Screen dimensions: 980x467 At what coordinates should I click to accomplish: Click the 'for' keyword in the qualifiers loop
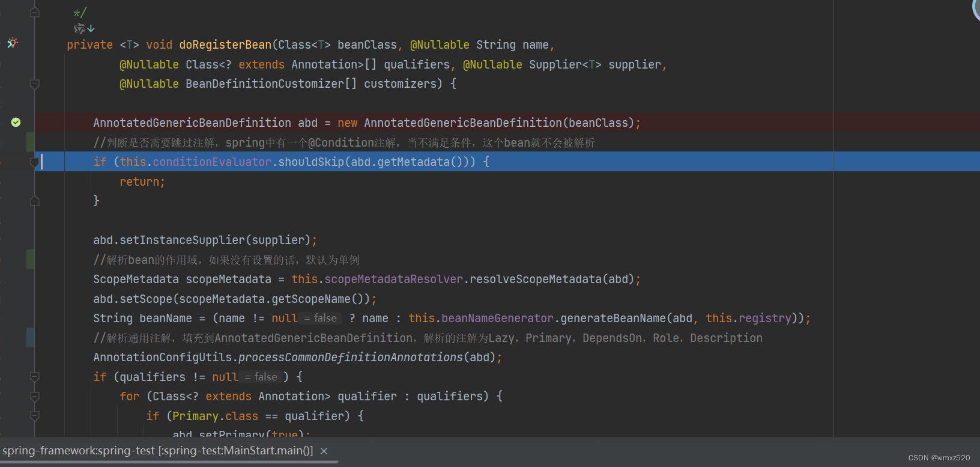[x=130, y=397]
